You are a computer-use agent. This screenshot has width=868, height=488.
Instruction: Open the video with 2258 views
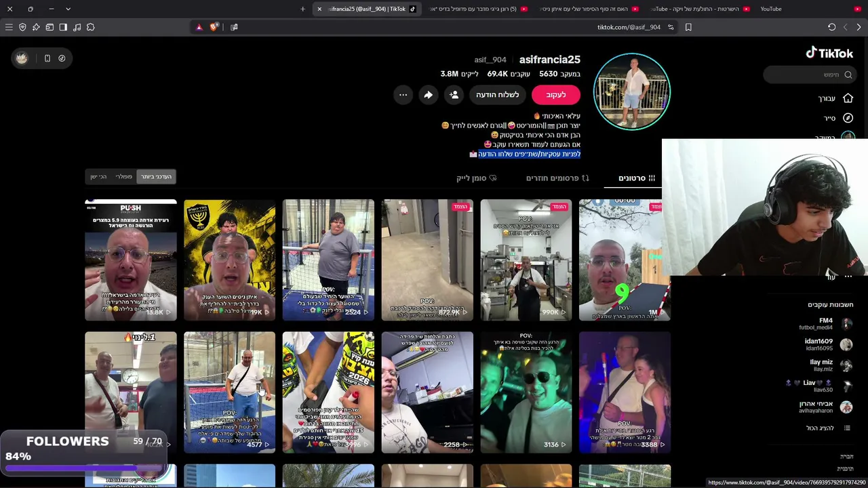click(427, 392)
